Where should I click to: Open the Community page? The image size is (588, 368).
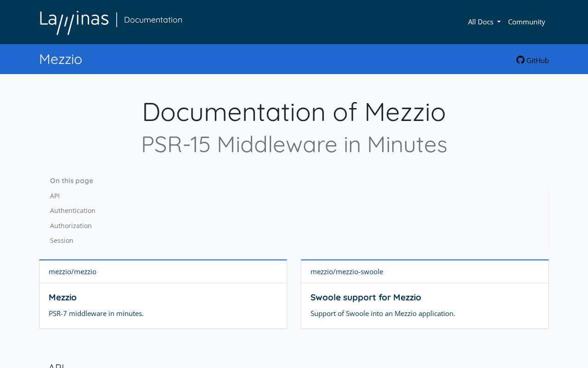pos(526,22)
